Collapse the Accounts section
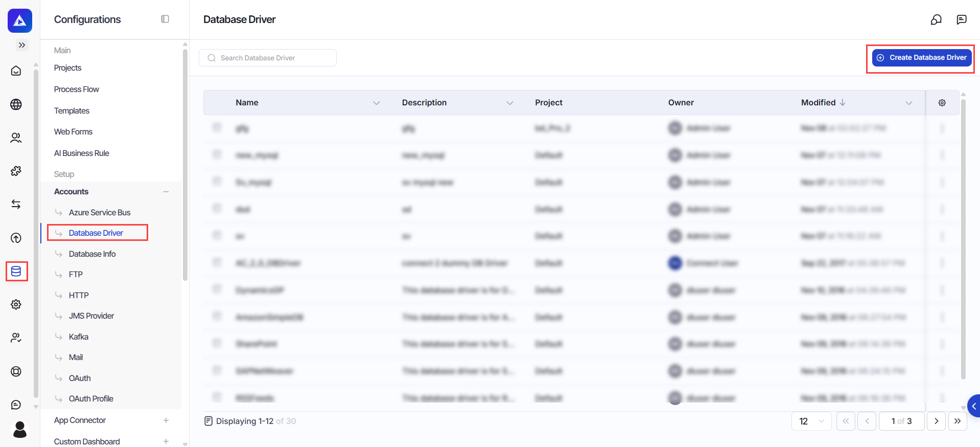 pos(166,192)
